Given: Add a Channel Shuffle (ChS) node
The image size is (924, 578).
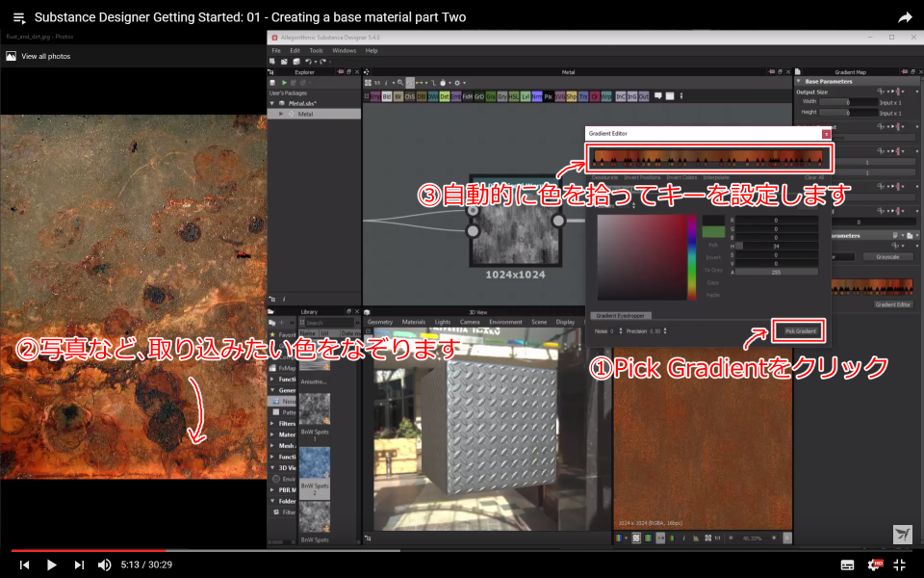Looking at the screenshot, I should point(410,96).
